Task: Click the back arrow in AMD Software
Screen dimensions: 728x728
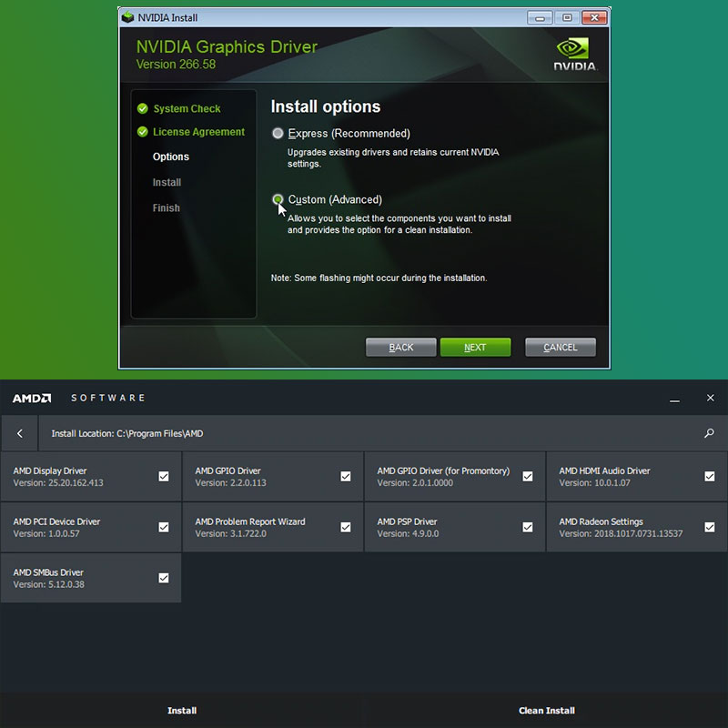Action: [20, 434]
